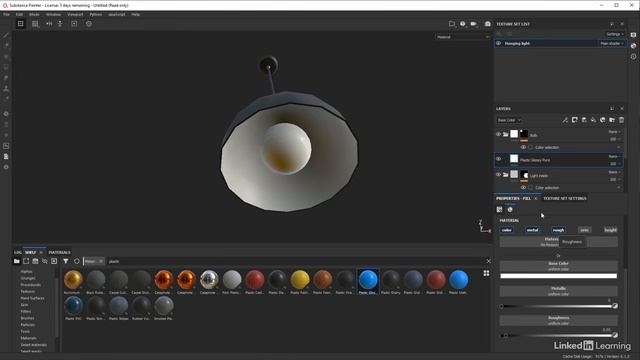
Task: Open viewport Material mode dropdown
Action: click(462, 37)
